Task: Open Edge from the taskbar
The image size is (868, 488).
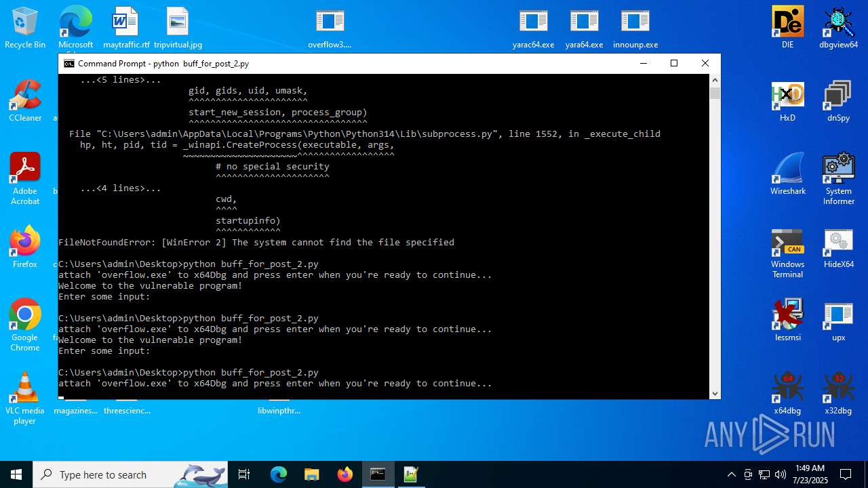Action: point(279,474)
